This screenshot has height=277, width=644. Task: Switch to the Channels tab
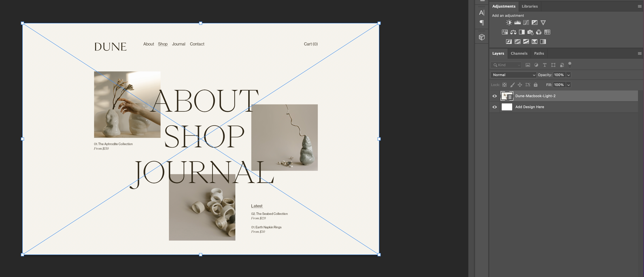(519, 53)
